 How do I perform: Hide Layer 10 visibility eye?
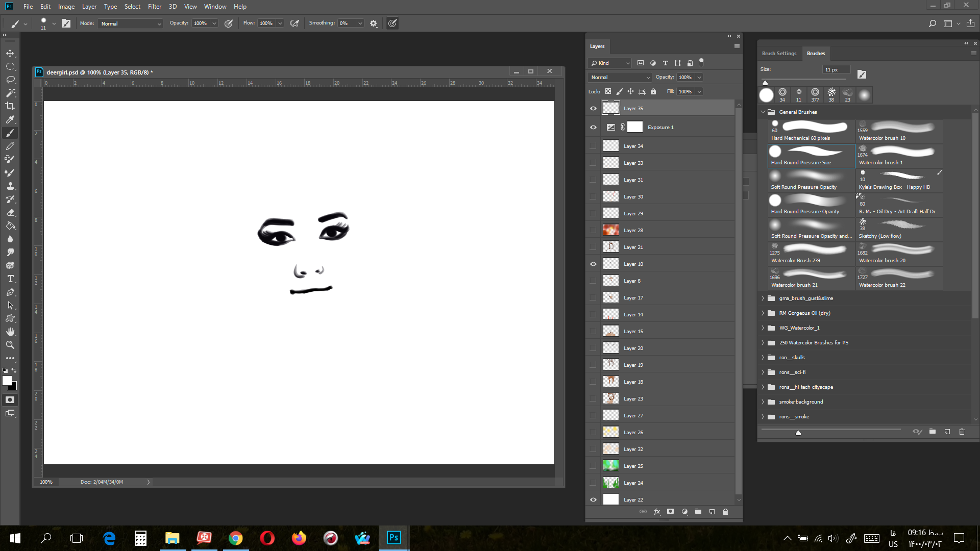tap(593, 264)
